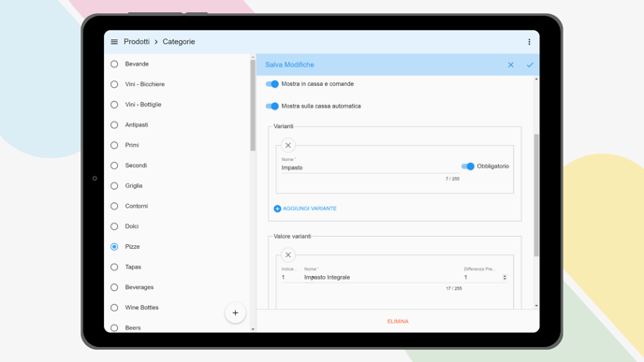The width and height of the screenshot is (644, 362).
Task: Cancel changes with the X icon
Action: (x=510, y=65)
